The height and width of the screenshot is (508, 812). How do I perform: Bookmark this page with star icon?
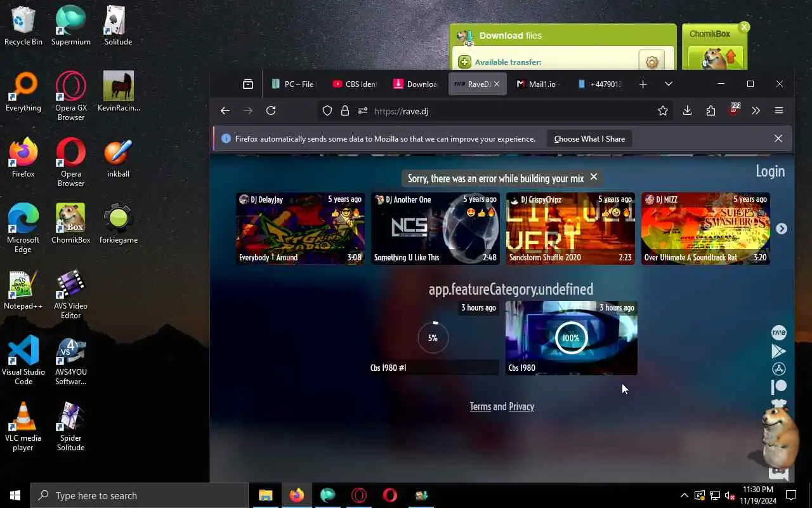(663, 110)
